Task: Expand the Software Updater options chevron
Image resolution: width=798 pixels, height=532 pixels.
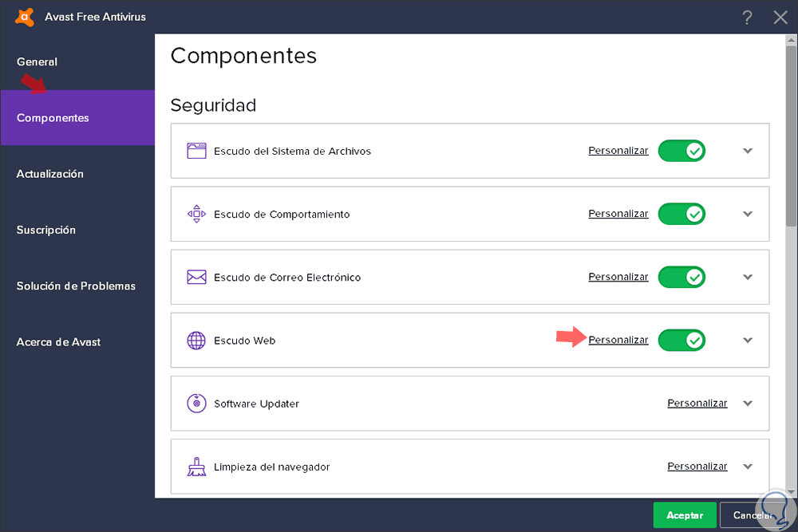Action: coord(748,404)
